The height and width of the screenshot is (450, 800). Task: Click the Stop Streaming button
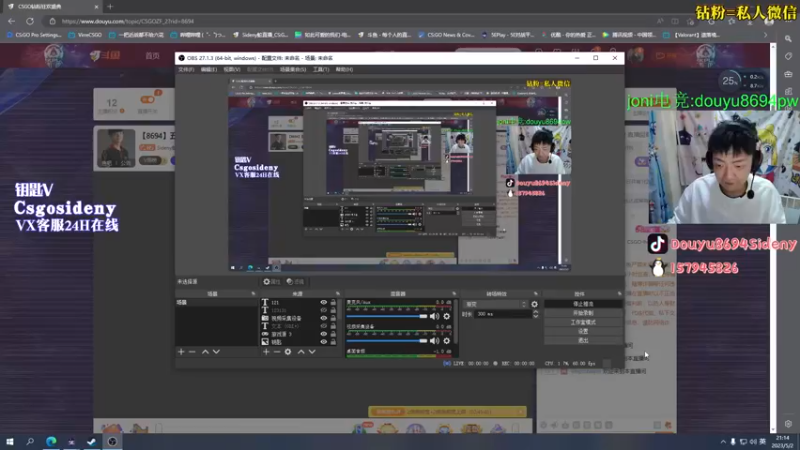click(583, 304)
